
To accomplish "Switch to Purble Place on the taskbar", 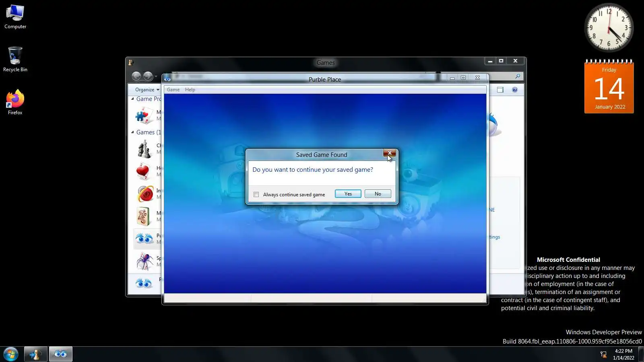I will (61, 354).
